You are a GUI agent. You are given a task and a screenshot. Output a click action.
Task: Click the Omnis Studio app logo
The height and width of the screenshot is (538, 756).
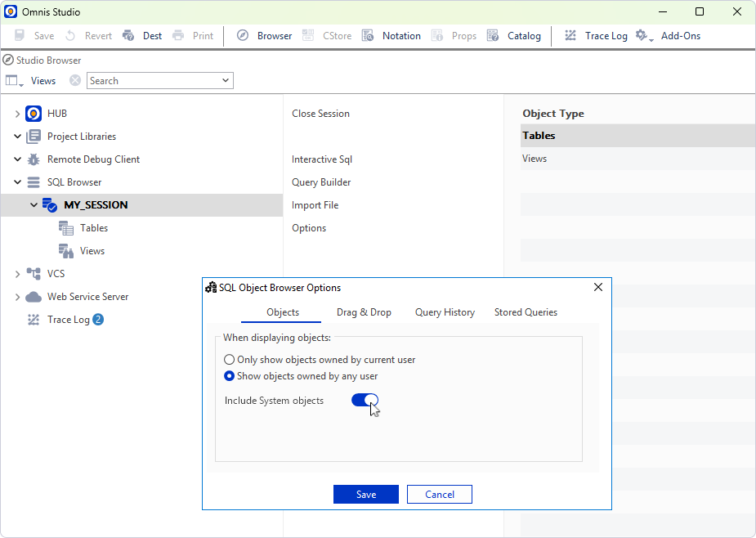[x=11, y=11]
